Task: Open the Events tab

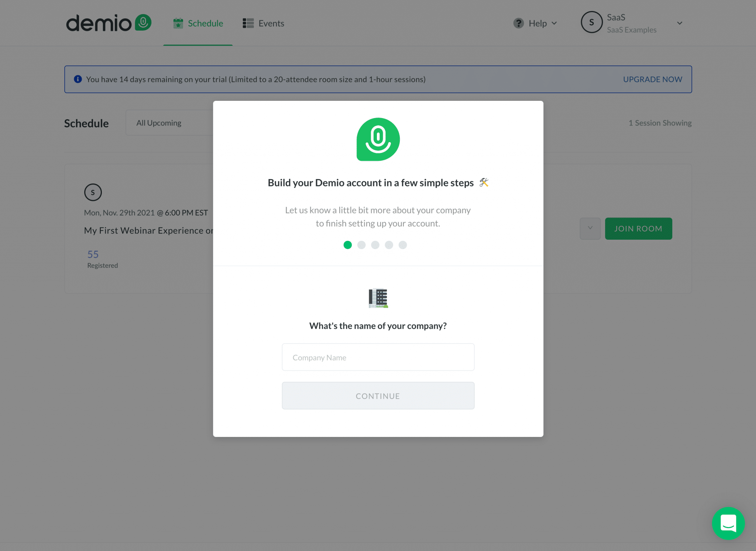Action: [x=263, y=23]
